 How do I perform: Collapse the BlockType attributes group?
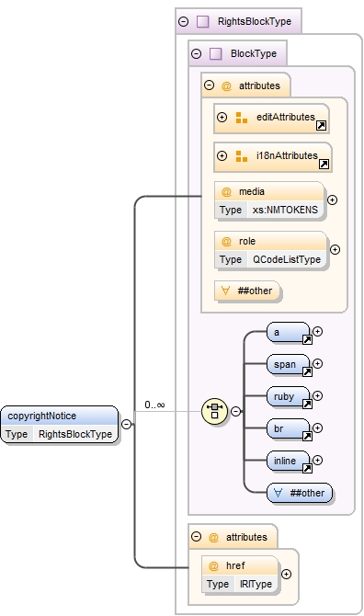coord(210,86)
